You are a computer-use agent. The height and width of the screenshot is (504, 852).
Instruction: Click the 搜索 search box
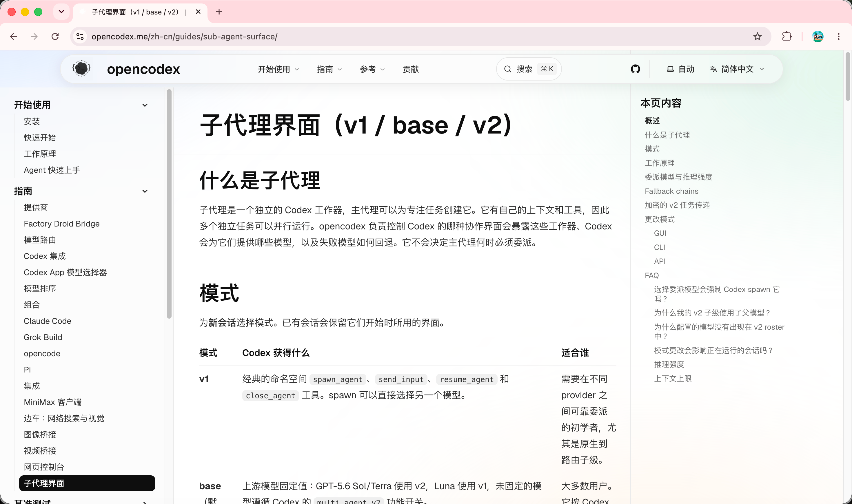(529, 69)
